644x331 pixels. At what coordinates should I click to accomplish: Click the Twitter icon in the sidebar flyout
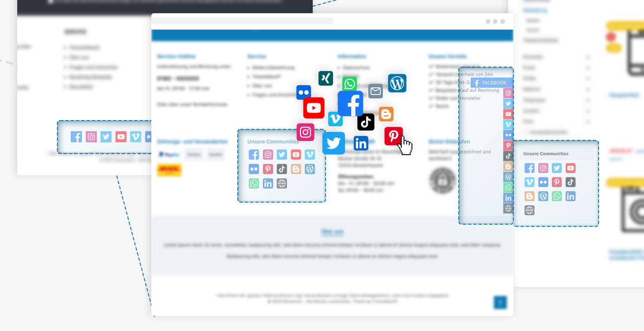pos(508,103)
